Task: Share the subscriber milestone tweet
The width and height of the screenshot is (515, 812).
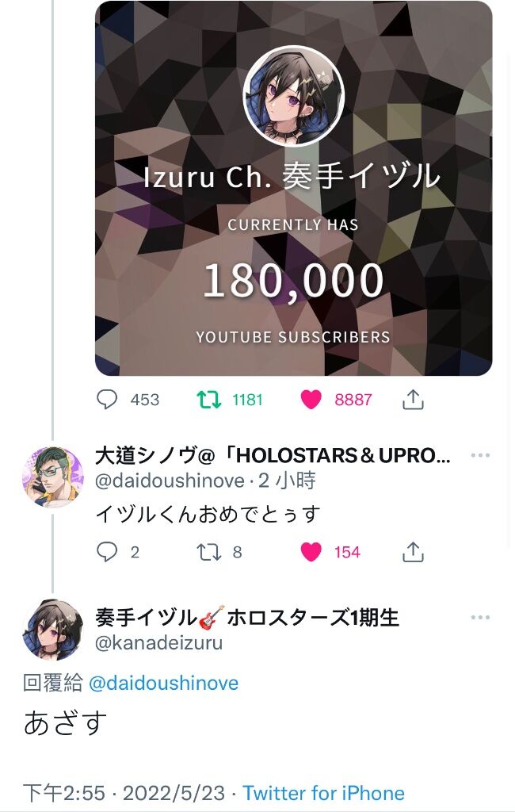Action: (413, 400)
